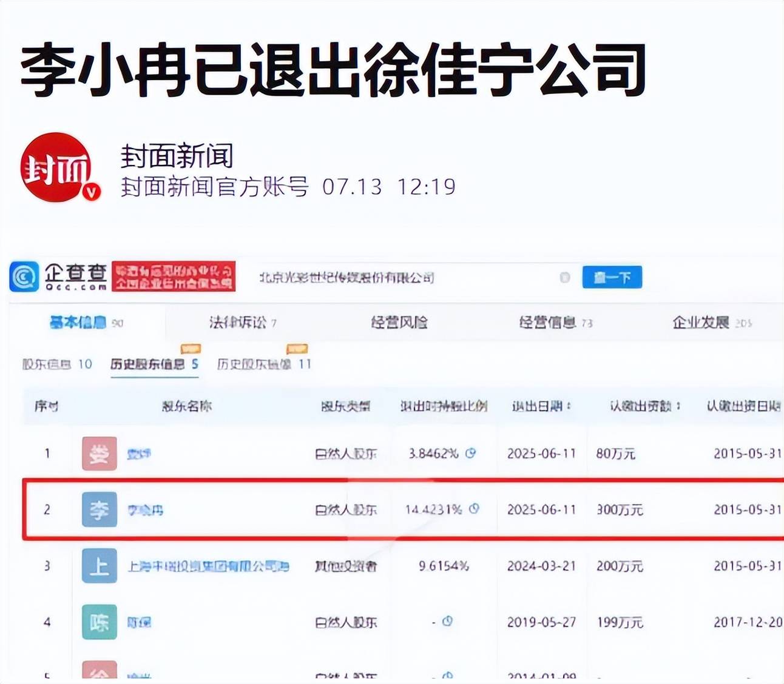Click the 李 shareholder avatar in row 2

click(99, 509)
